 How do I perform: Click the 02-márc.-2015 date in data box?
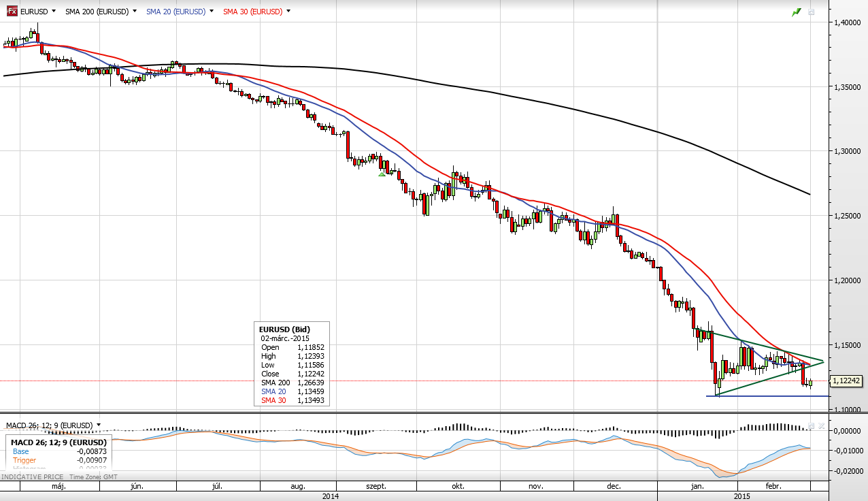tap(286, 338)
